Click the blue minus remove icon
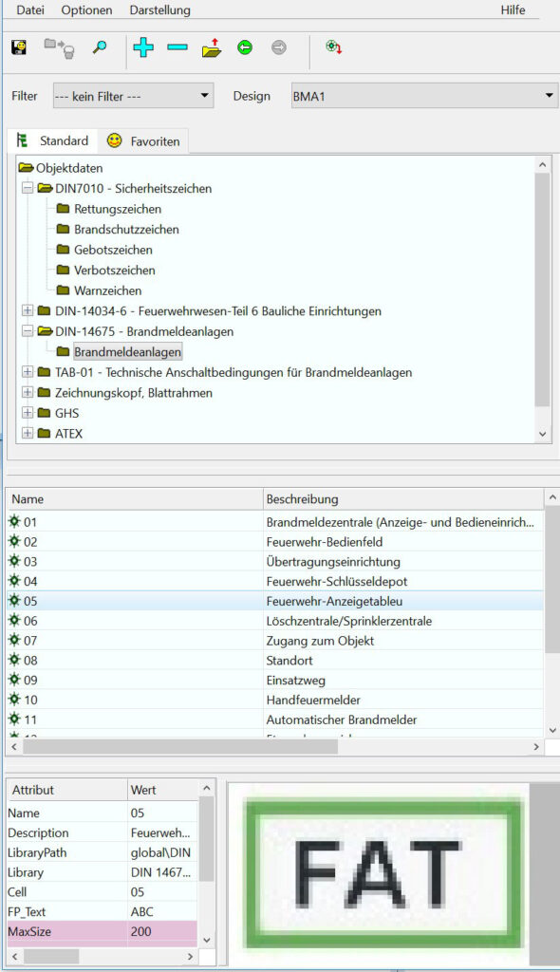560x972 pixels. 177,47
